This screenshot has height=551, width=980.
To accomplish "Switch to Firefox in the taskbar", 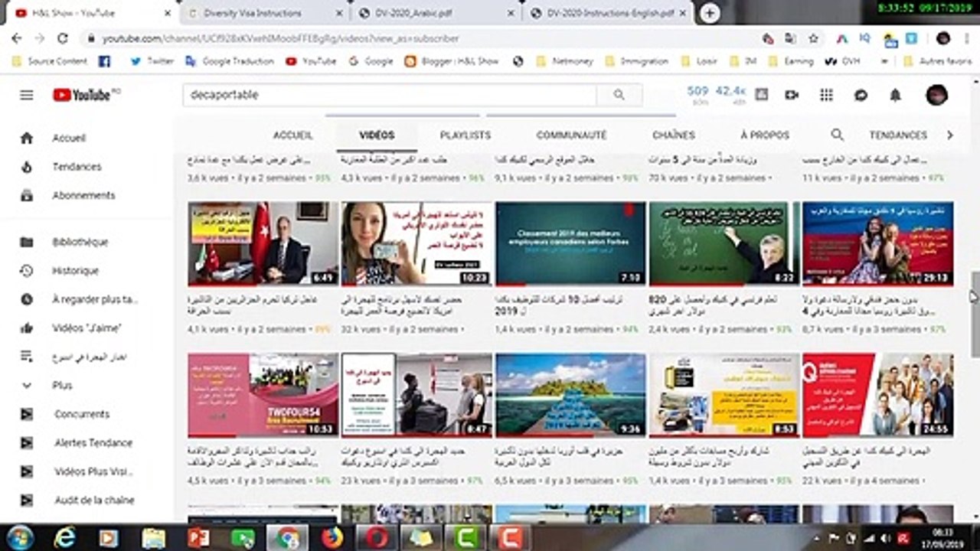I will [332, 537].
